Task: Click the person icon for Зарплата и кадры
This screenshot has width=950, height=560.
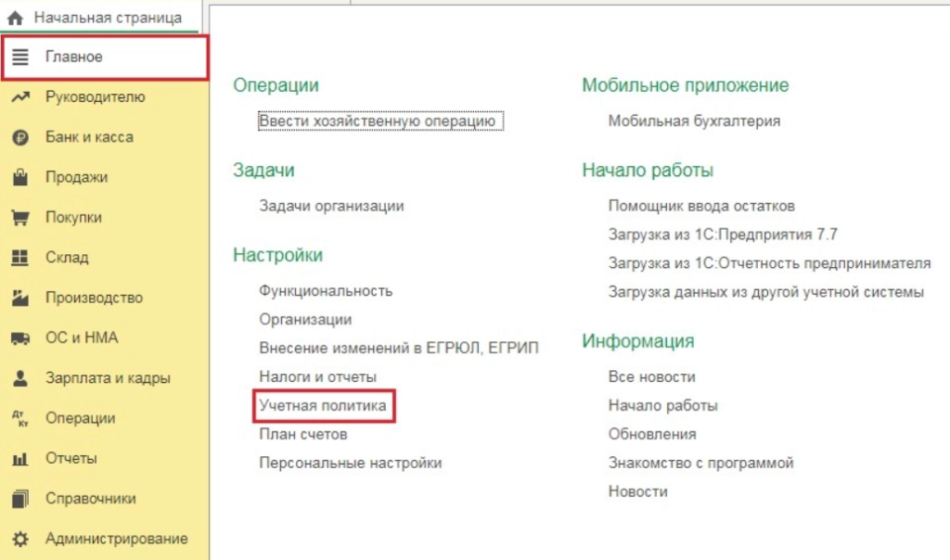Action: 20,378
